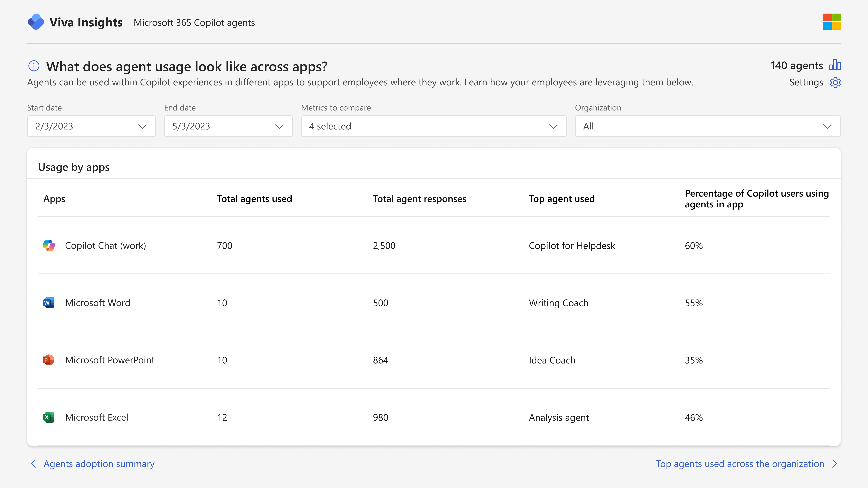Click the Percentage of Copilot users column header
The height and width of the screenshot is (488, 868).
(x=757, y=199)
